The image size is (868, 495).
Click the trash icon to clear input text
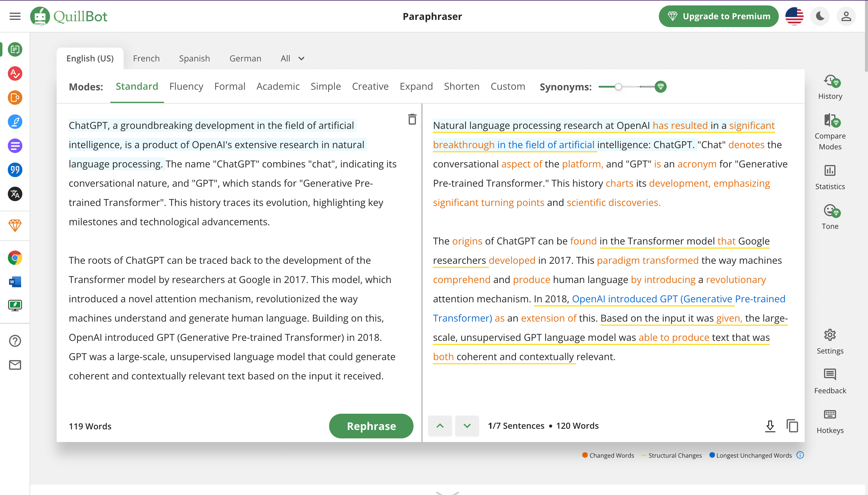pyautogui.click(x=412, y=119)
